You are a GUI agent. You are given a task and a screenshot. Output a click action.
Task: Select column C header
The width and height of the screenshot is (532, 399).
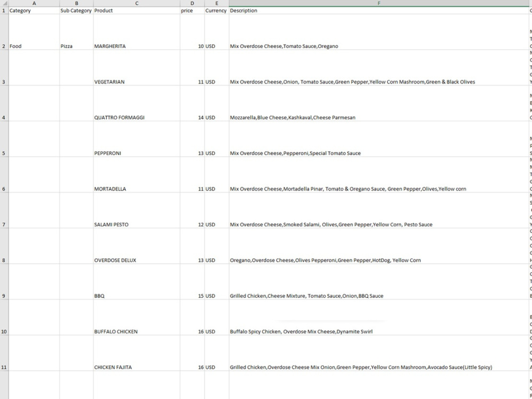(x=137, y=3)
